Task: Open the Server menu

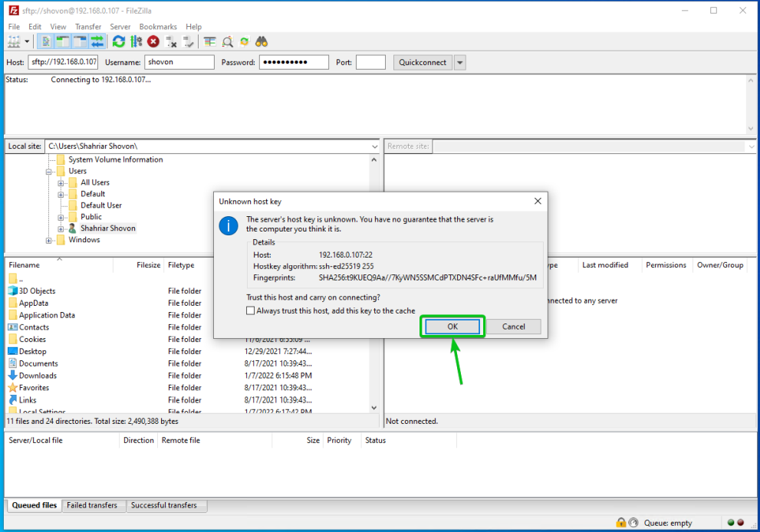Action: 120,27
